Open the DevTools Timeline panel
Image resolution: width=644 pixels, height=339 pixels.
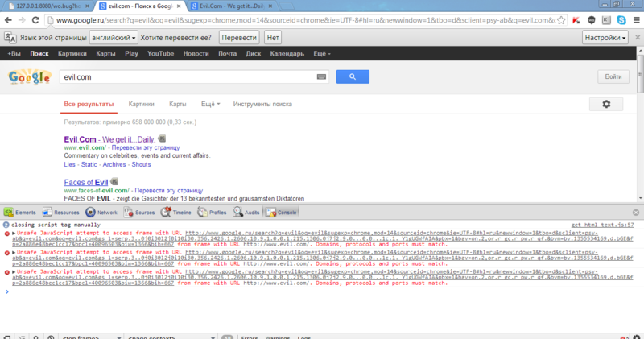[x=175, y=212]
